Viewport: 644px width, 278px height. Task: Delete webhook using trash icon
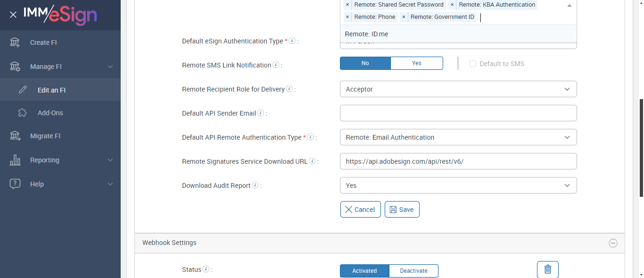(x=547, y=270)
